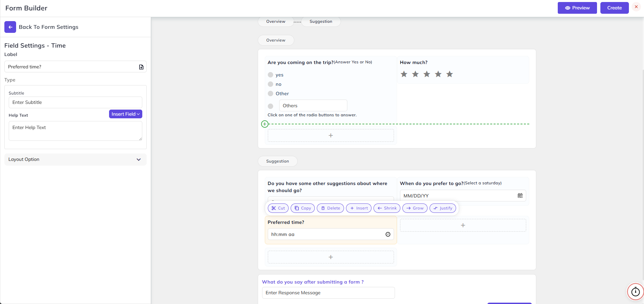Go to Overview step in top navigator

[x=276, y=21]
